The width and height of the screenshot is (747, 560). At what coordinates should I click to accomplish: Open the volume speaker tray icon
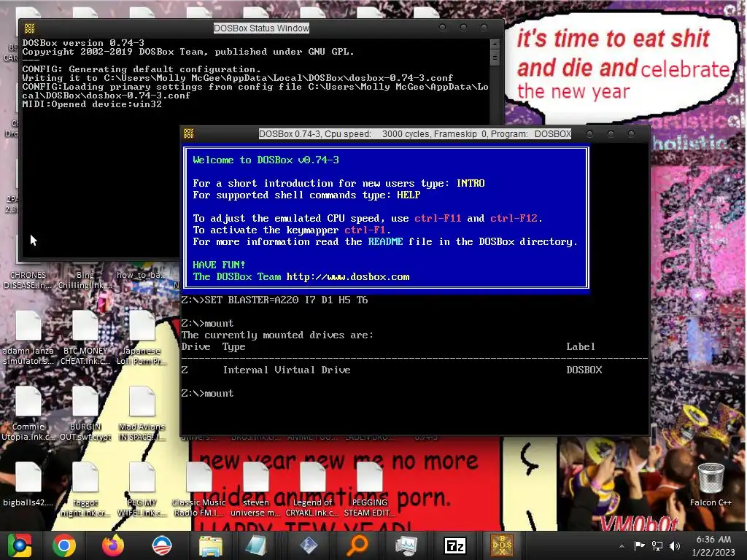pos(675,545)
